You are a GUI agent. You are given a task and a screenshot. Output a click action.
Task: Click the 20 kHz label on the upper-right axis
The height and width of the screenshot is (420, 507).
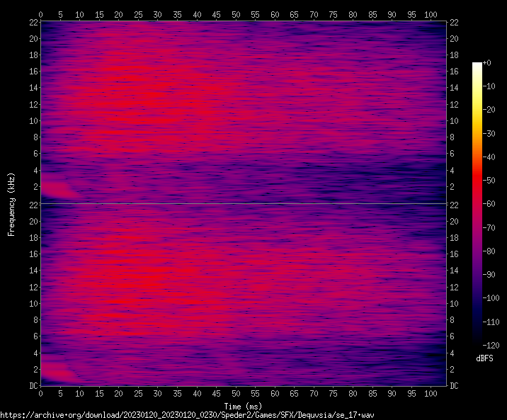pyautogui.click(x=454, y=39)
